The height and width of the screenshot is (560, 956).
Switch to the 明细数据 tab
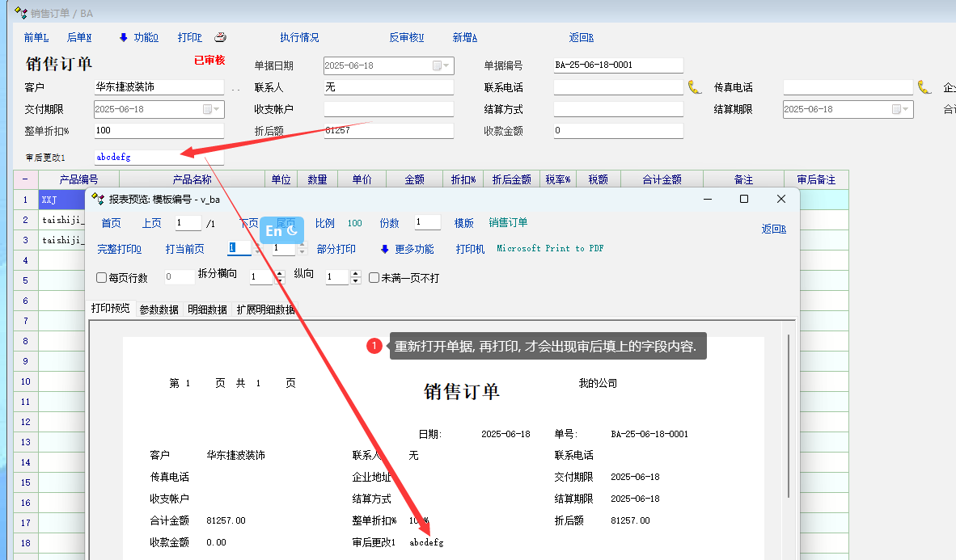click(x=207, y=309)
